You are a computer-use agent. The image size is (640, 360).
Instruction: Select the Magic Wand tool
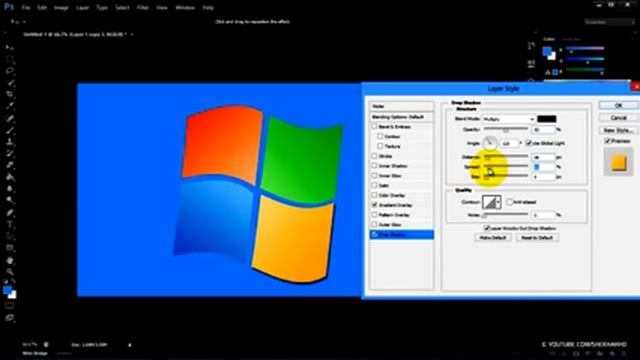[9, 83]
